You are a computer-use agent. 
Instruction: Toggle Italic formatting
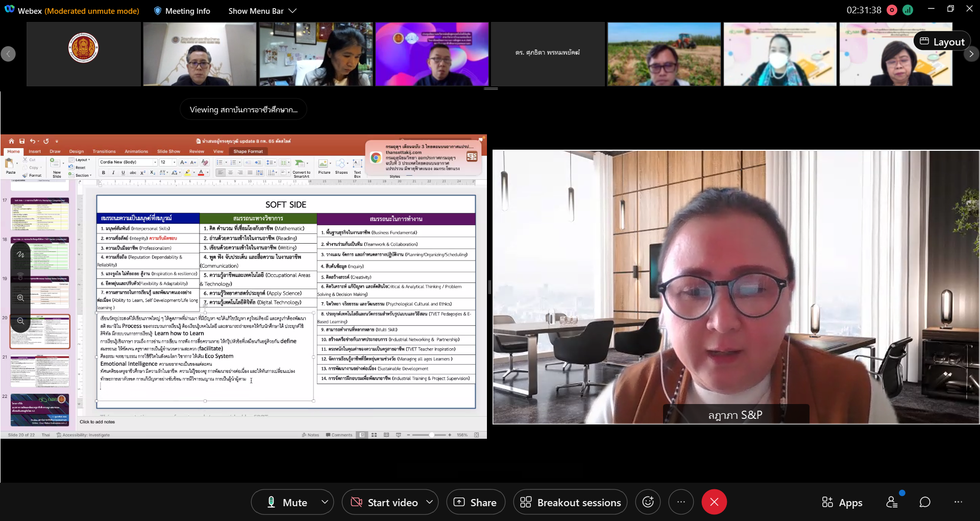pos(113,173)
